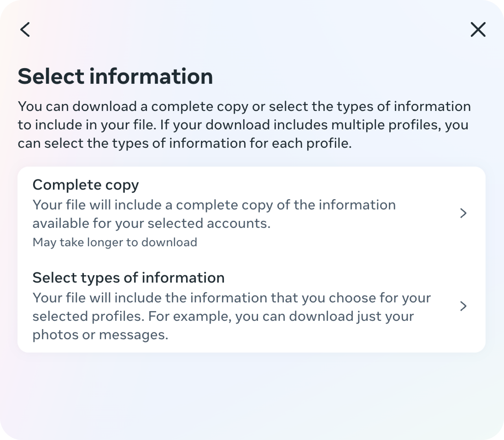Click the Select types of information chevron icon
Viewport: 504px width, 440px height.
coord(464,307)
